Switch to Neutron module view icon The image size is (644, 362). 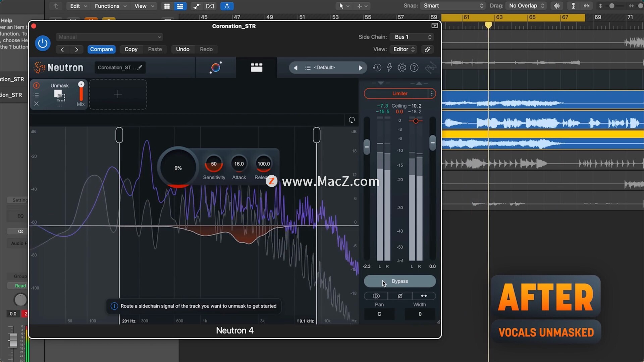(x=257, y=67)
